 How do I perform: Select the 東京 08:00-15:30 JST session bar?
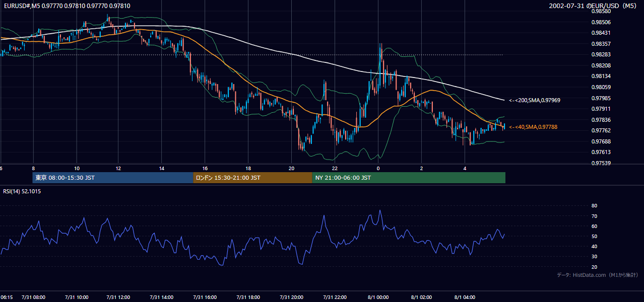(x=113, y=178)
